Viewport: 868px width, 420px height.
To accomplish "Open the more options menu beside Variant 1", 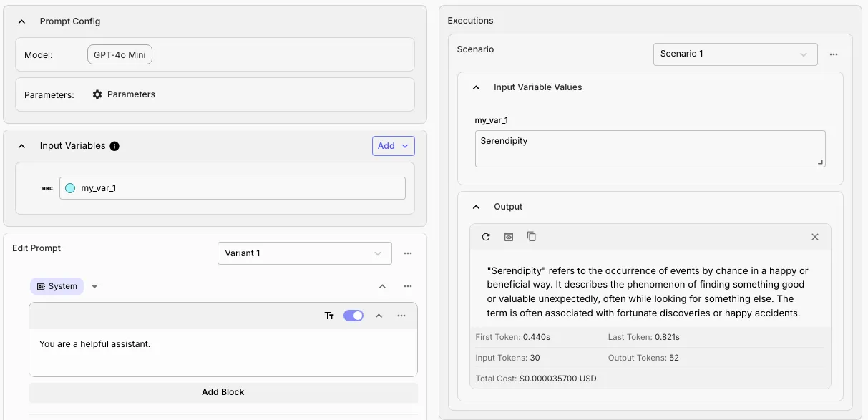I will click(x=408, y=253).
